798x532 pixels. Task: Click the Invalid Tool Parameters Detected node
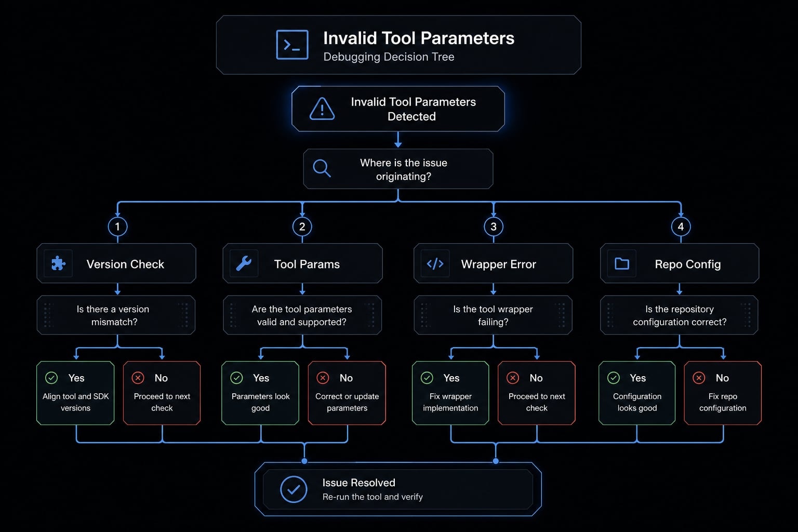398,109
